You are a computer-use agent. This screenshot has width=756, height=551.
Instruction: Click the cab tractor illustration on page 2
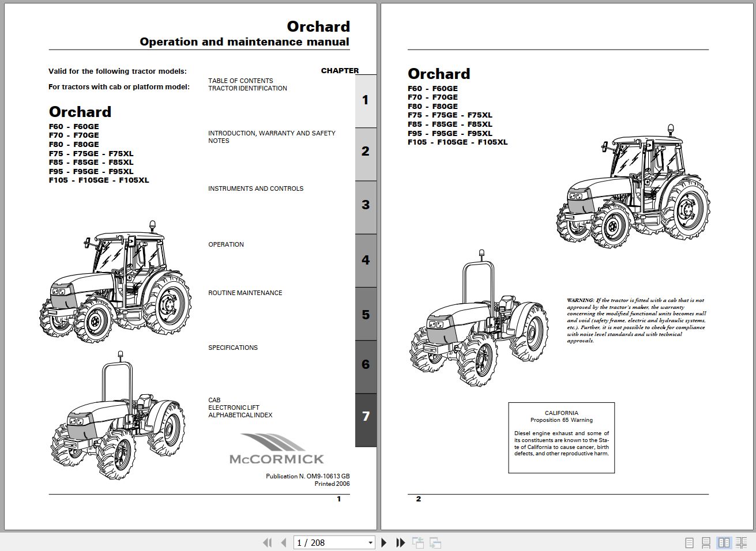click(x=633, y=187)
